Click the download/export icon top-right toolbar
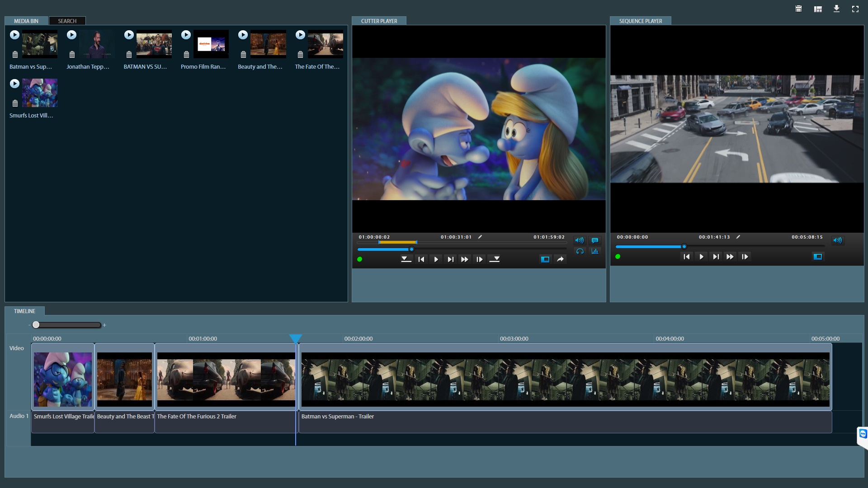The image size is (868, 488). [836, 8]
